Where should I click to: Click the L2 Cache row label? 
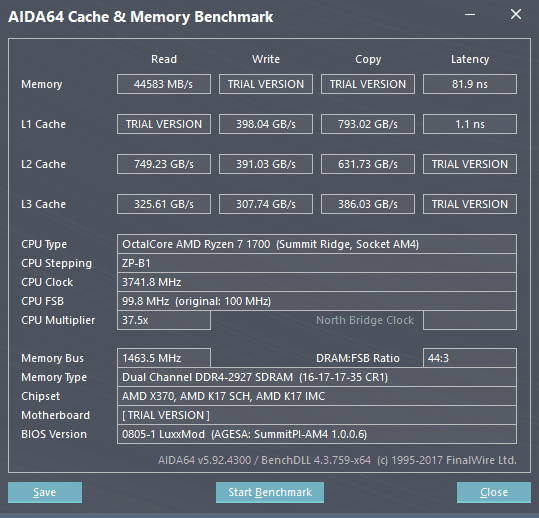tap(43, 164)
